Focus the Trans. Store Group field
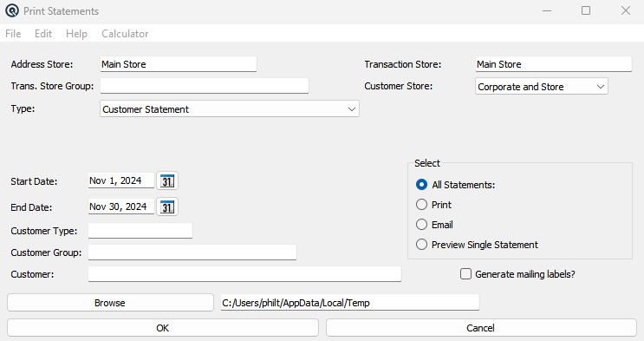 coord(205,86)
